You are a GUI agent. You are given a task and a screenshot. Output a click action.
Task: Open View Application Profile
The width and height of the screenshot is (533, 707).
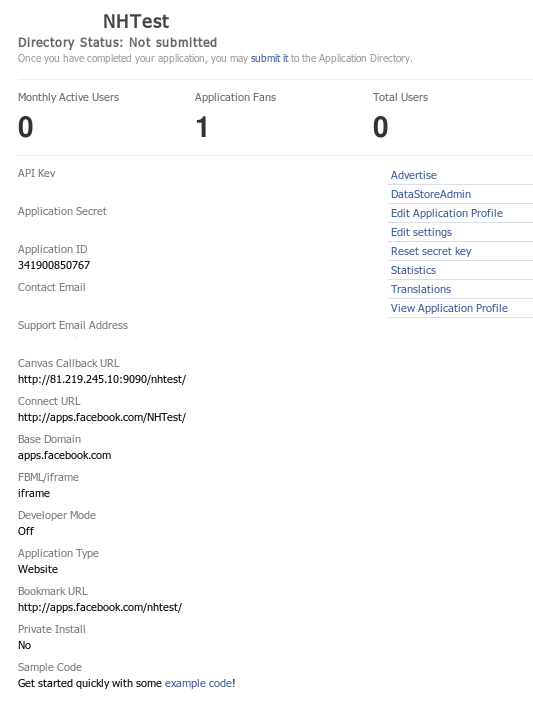(x=449, y=308)
